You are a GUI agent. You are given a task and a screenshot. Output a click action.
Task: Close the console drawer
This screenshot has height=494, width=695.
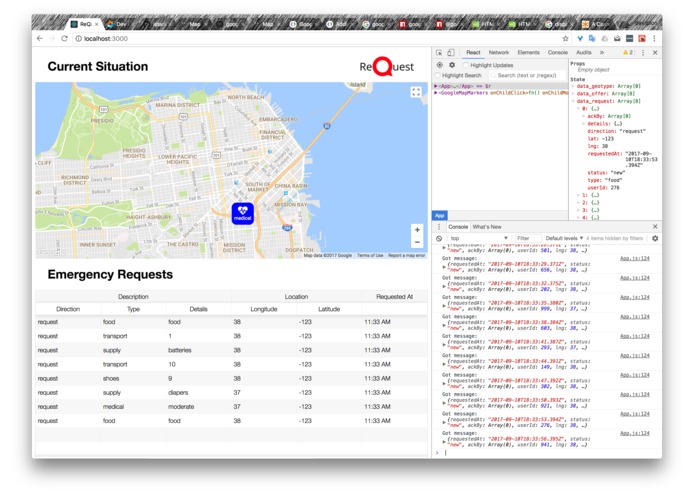(x=655, y=226)
